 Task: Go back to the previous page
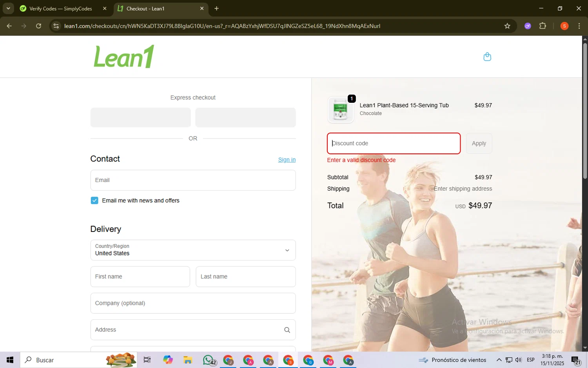point(9,26)
